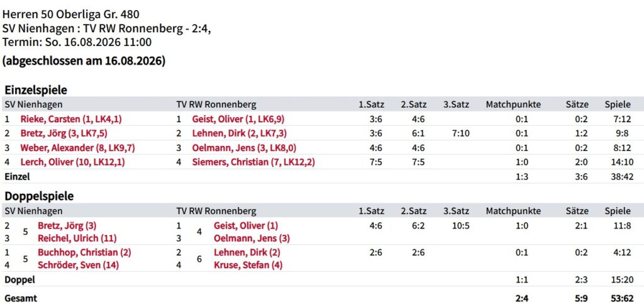The image size is (644, 304).
Task: Open Siemers, Christian player profile
Action: tap(253, 162)
